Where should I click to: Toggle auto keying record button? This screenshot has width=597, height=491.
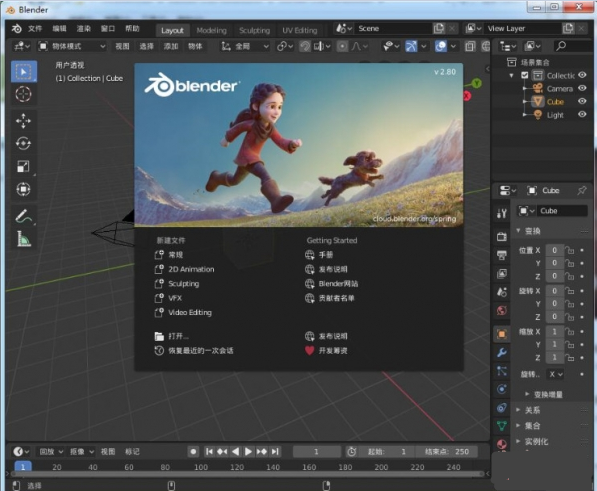(193, 452)
